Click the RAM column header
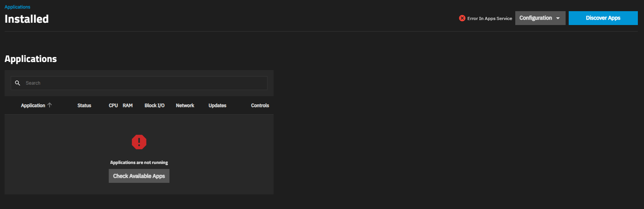The image size is (644, 209). click(128, 105)
